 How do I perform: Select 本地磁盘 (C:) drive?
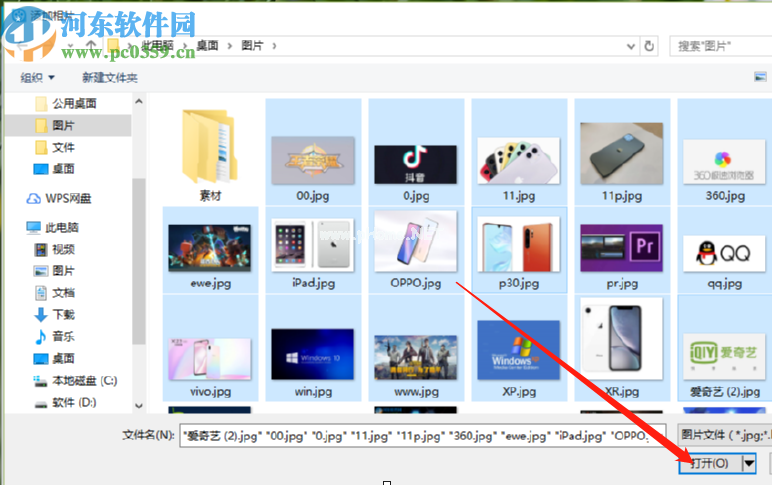pyautogui.click(x=84, y=380)
